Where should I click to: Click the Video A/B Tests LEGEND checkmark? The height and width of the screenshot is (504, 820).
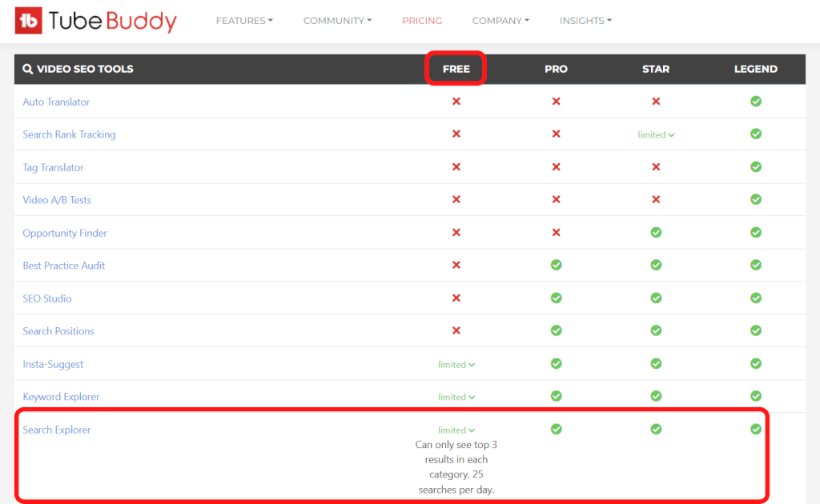coord(756,199)
